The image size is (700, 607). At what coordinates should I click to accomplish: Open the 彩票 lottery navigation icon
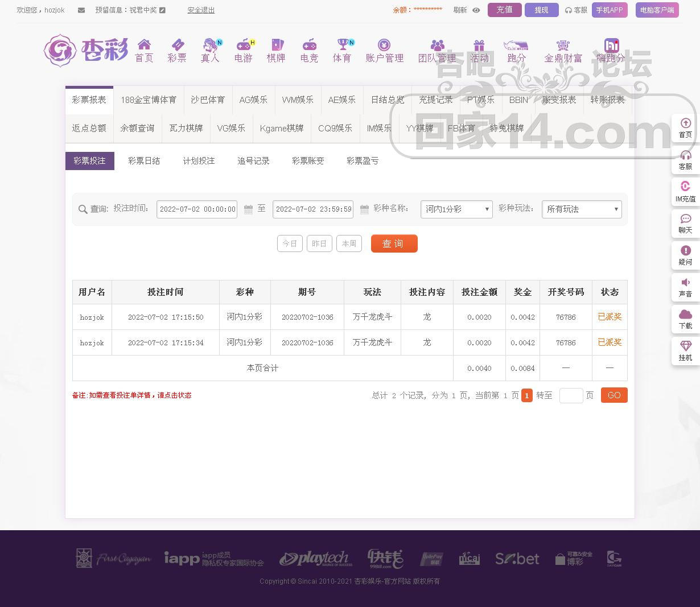tap(177, 44)
